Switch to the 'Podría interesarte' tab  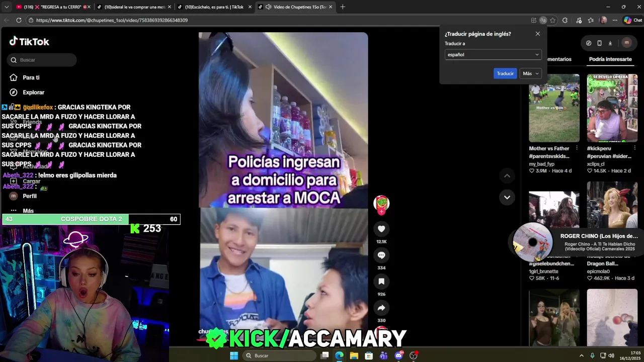point(610,59)
